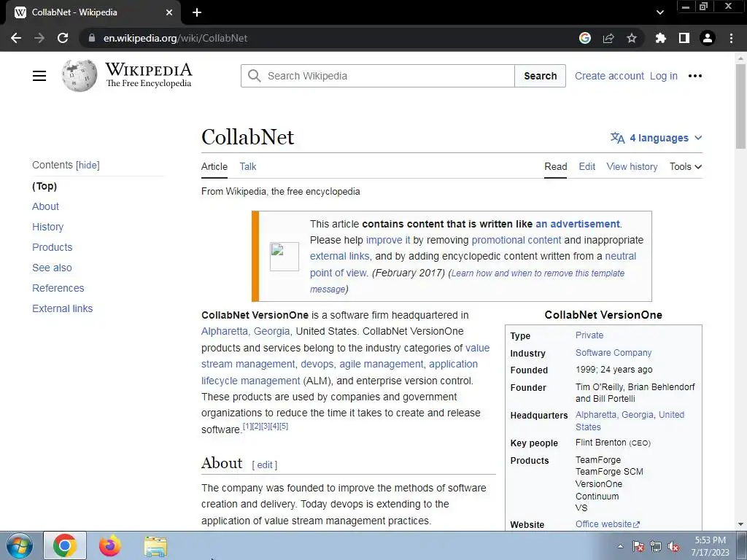Click reference citation [1]

click(x=247, y=426)
